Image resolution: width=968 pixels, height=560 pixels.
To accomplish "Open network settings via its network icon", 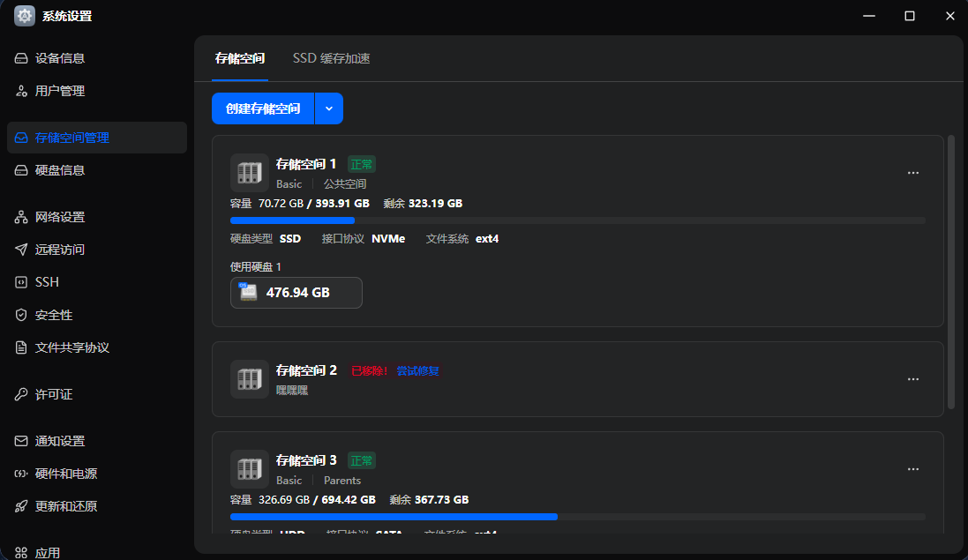I will click(x=21, y=217).
